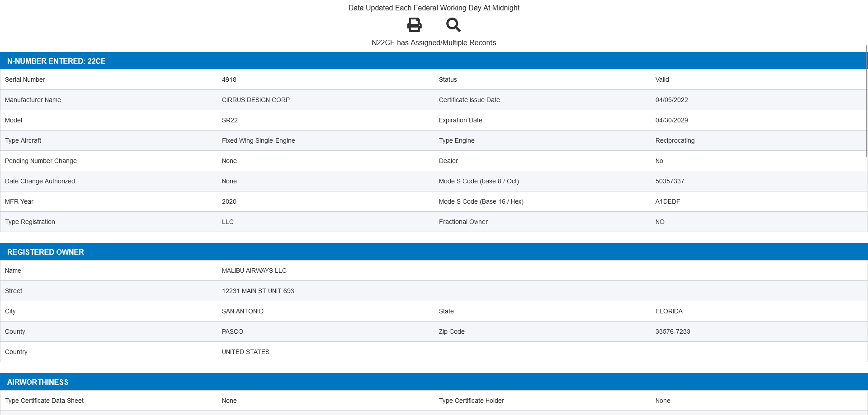This screenshot has height=415, width=868.
Task: Click Mode S hex code A1DEDF
Action: [668, 201]
